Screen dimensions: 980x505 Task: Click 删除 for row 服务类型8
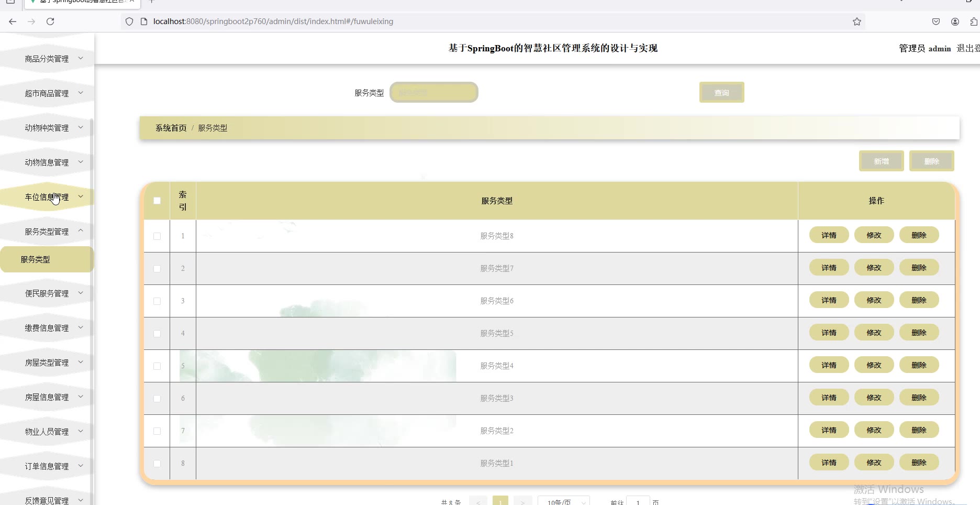919,235
